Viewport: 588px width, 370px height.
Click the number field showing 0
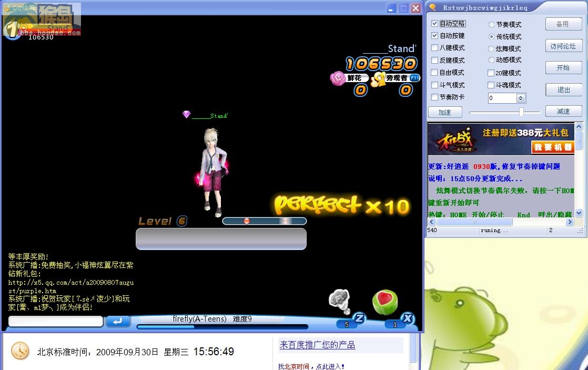pos(502,98)
